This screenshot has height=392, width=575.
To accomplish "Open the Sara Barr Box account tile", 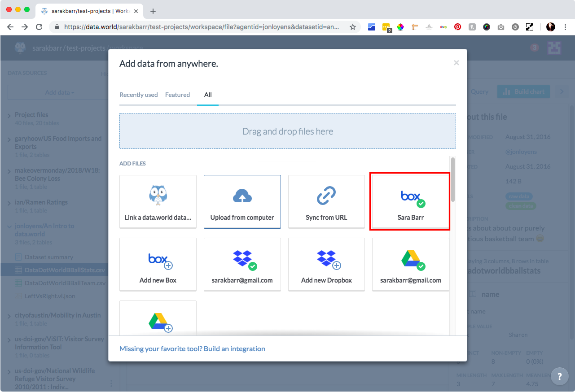I will coord(411,201).
